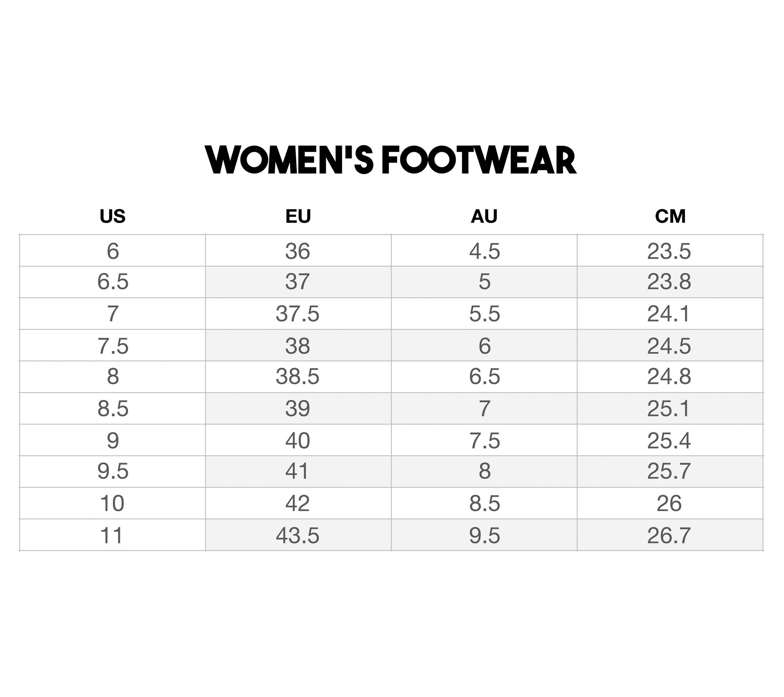Click the US column header
The height and width of the screenshot is (697, 784).
coord(113,216)
